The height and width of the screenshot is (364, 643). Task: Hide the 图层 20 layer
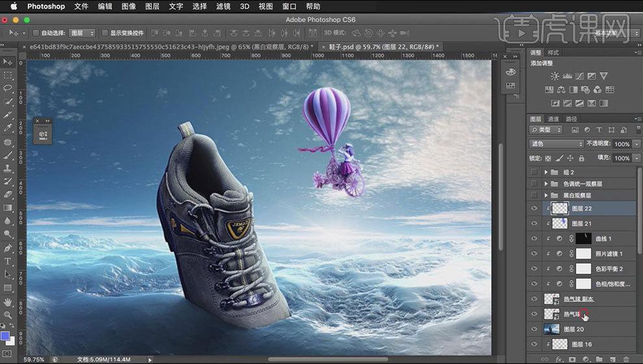coord(534,329)
